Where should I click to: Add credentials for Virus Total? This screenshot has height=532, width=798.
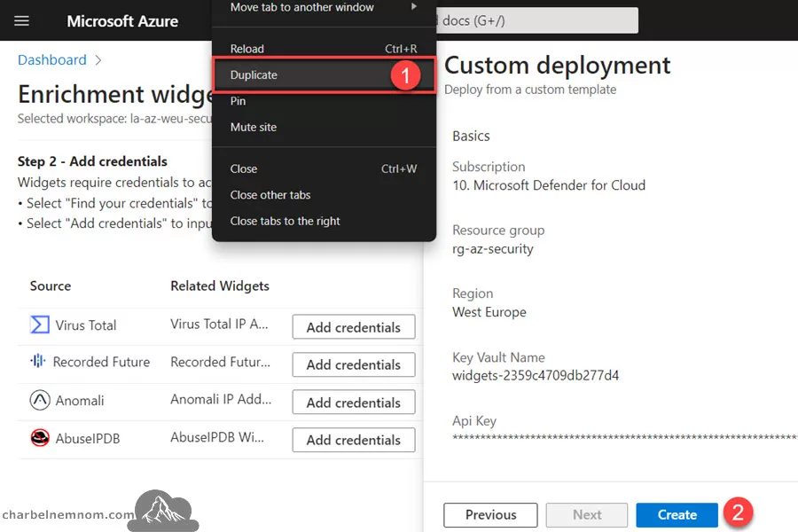click(x=354, y=327)
